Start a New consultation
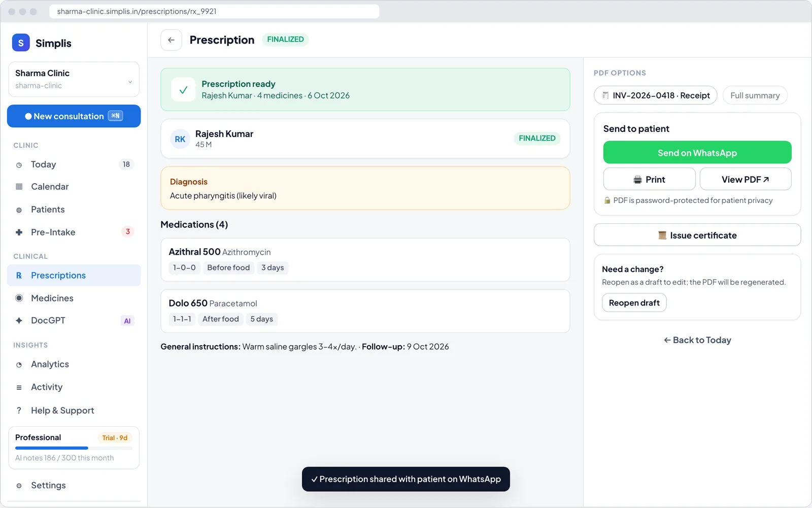This screenshot has height=508, width=812. point(74,116)
